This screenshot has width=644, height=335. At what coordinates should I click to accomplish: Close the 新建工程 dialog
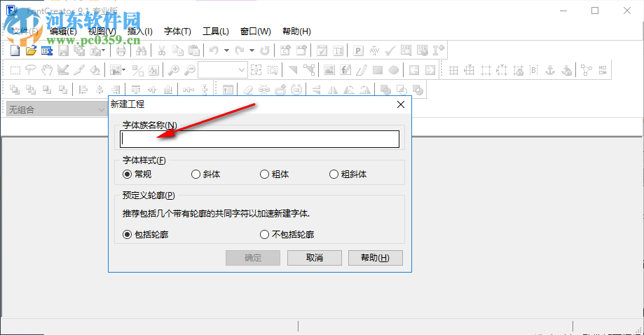[x=401, y=104]
